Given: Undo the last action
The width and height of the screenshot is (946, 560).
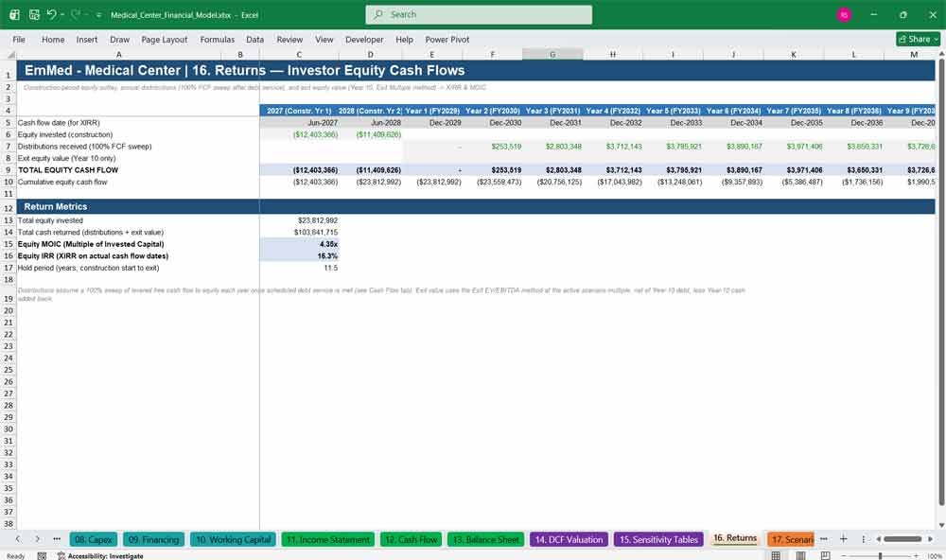Looking at the screenshot, I should (51, 14).
